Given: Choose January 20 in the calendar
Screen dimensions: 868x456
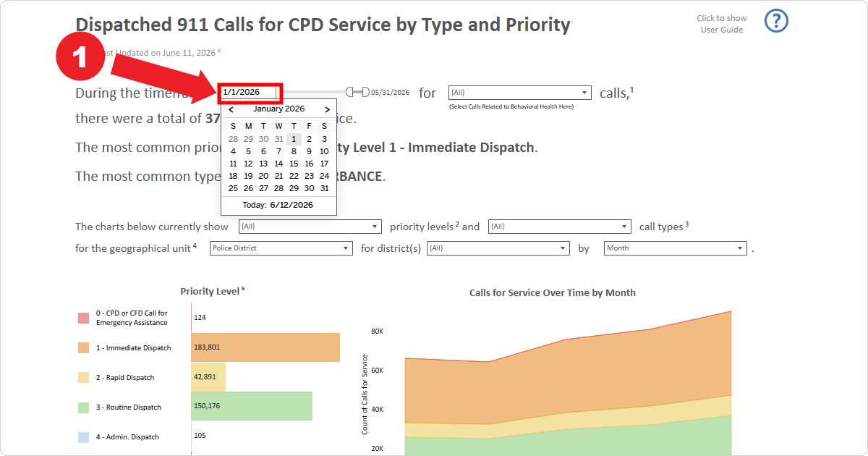Looking at the screenshot, I should click(x=263, y=176).
